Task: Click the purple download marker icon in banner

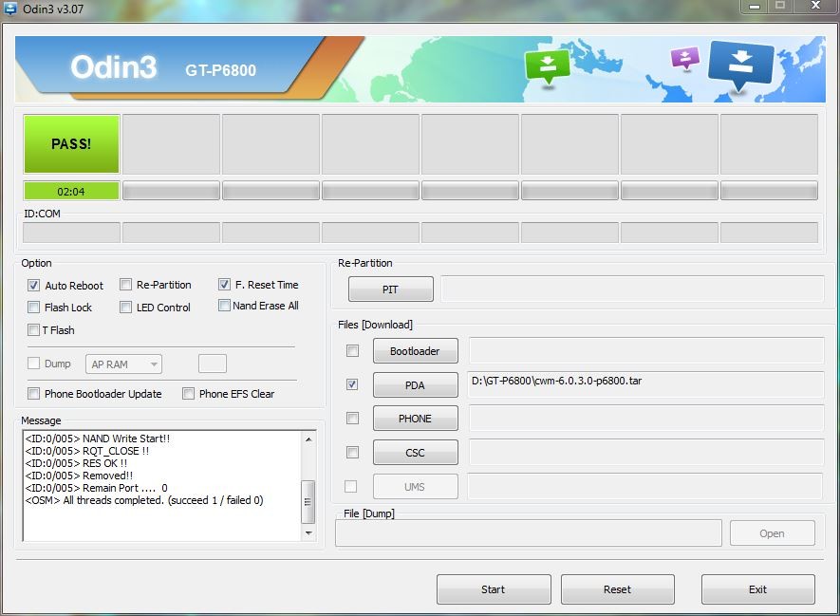Action: click(x=684, y=59)
